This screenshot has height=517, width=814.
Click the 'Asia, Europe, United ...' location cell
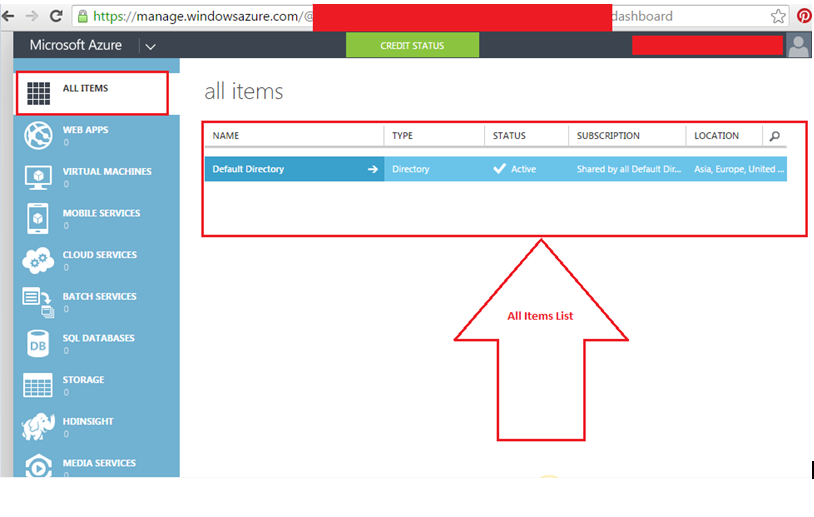point(739,169)
